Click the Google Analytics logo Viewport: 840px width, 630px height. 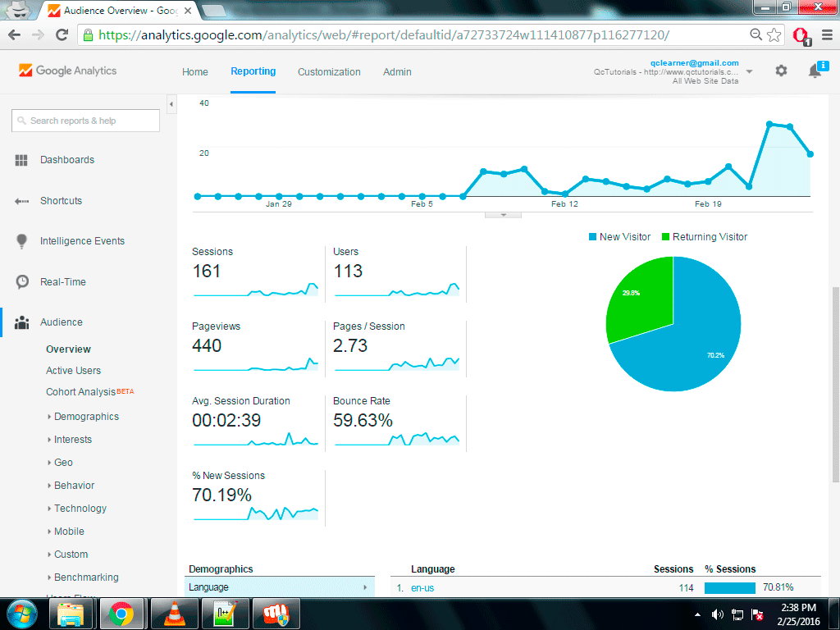click(x=67, y=71)
